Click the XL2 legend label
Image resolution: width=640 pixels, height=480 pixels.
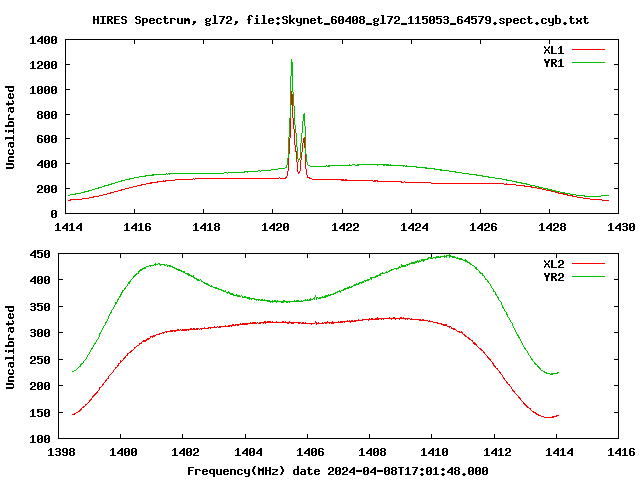[553, 264]
